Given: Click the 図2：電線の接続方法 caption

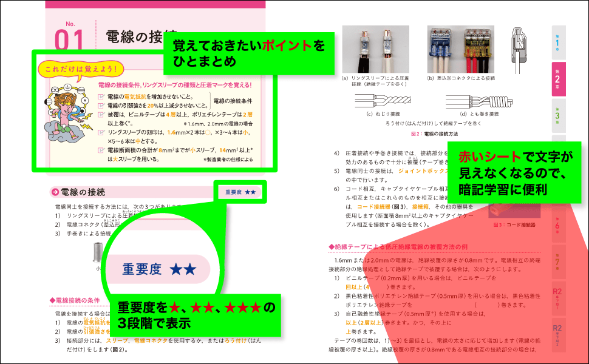Looking at the screenshot, I should pos(435,133).
